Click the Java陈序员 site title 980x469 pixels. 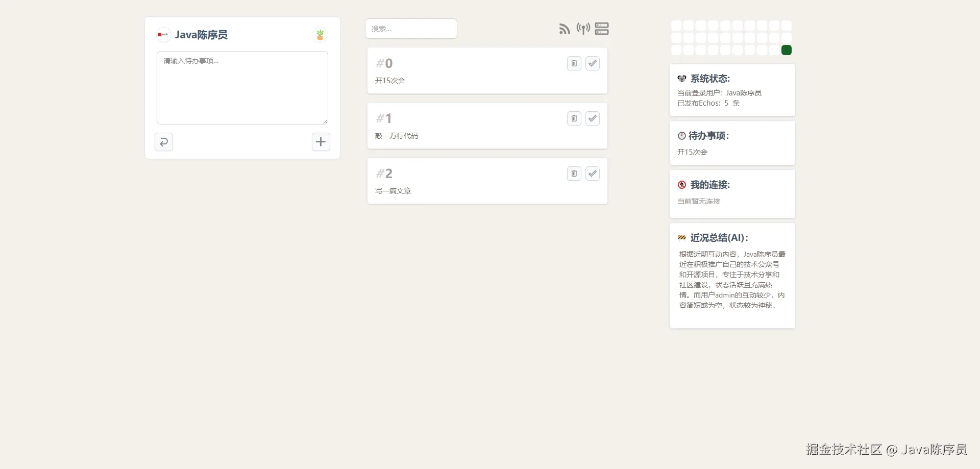click(x=201, y=35)
